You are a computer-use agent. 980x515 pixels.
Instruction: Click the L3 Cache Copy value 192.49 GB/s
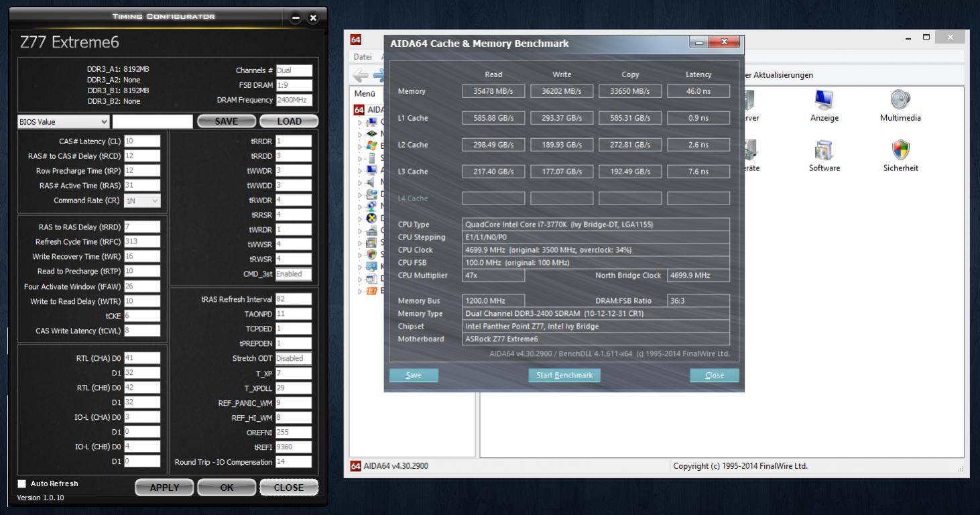[x=630, y=172]
